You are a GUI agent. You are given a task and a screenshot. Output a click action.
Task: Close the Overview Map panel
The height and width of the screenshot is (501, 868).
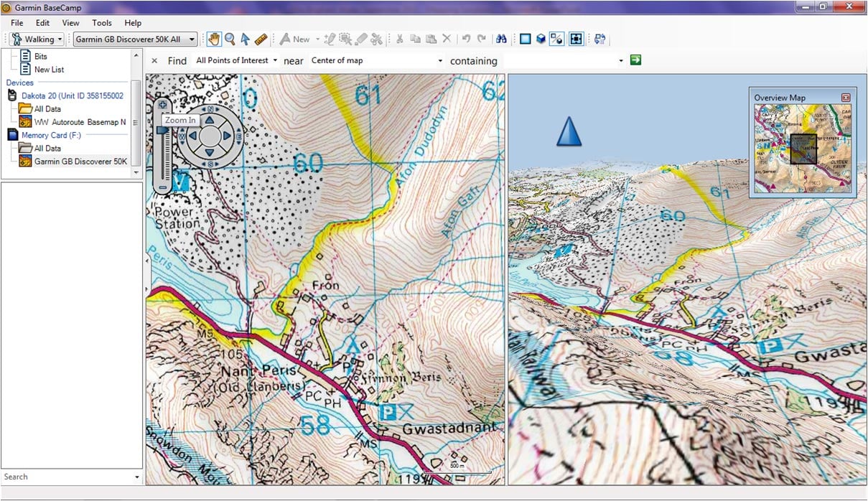click(x=846, y=98)
